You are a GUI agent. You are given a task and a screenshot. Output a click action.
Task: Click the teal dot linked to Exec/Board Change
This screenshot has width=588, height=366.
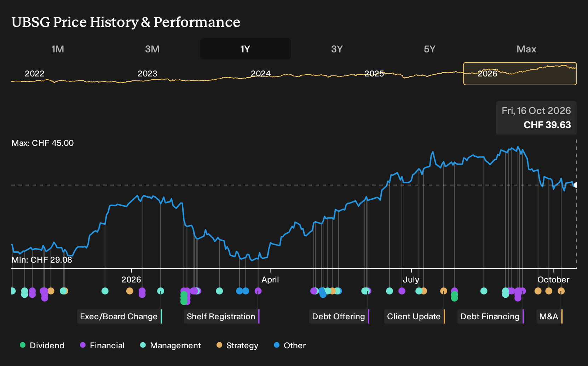(x=161, y=291)
